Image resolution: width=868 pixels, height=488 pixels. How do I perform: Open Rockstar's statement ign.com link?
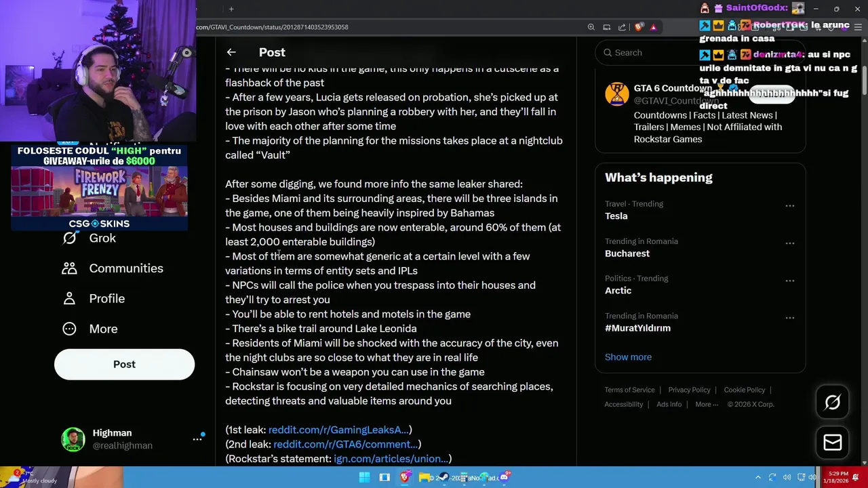point(391,459)
